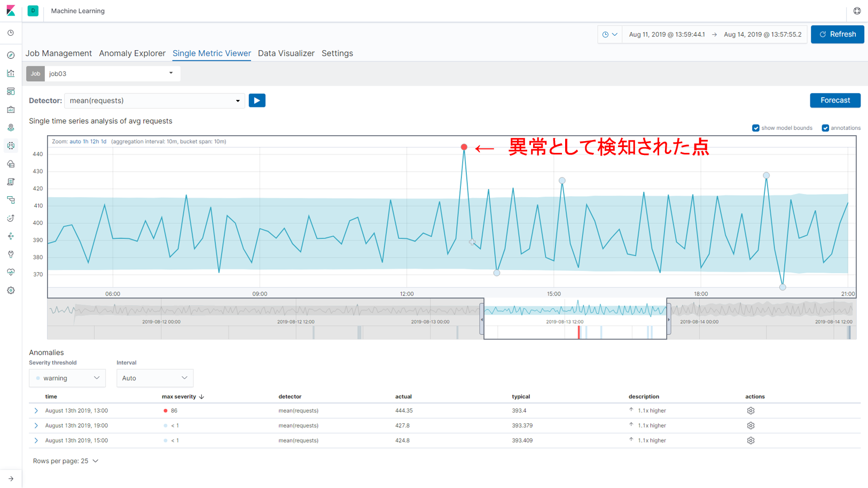The height and width of the screenshot is (488, 868).
Task: Select the Machine Learning sidebar icon
Action: (11, 145)
